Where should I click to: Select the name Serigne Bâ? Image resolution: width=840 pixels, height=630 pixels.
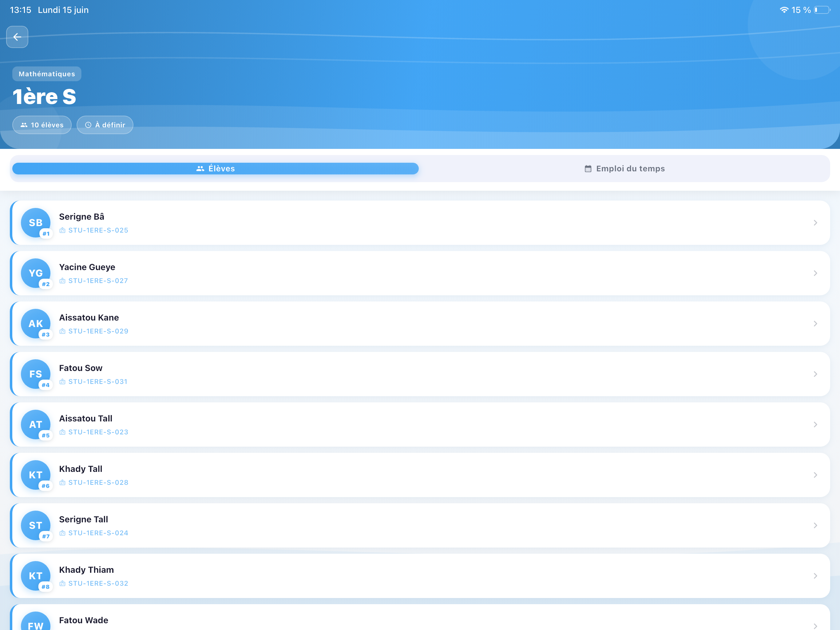tap(82, 217)
